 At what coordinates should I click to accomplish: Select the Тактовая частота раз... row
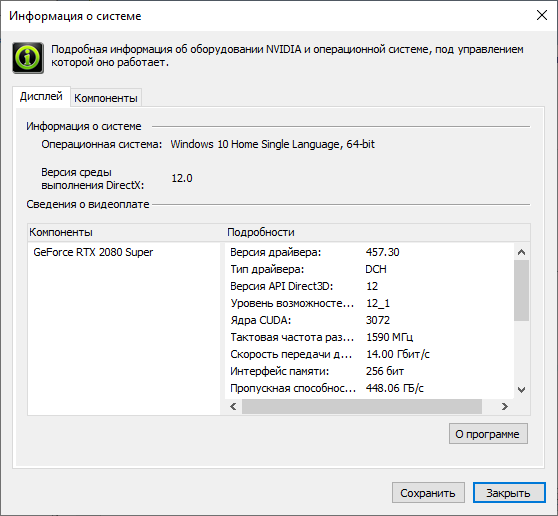click(x=369, y=337)
